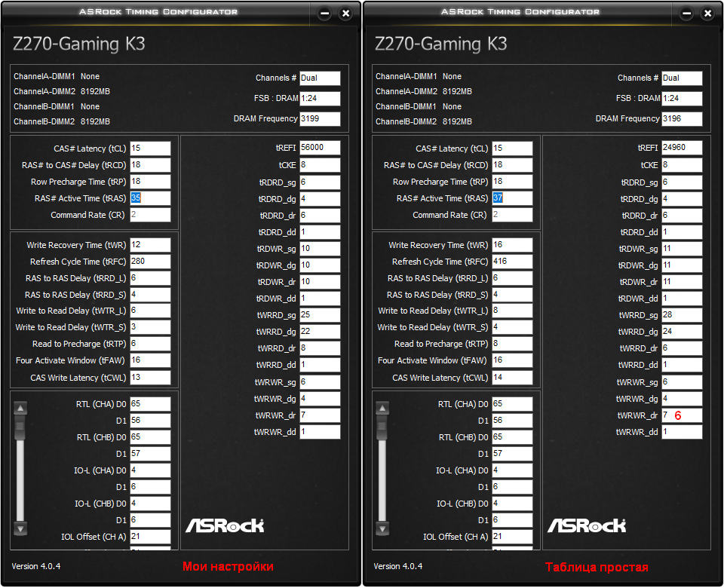Click Z270-Gaming K3 title in right window
The height and width of the screenshot is (588, 724).
pyautogui.click(x=441, y=44)
